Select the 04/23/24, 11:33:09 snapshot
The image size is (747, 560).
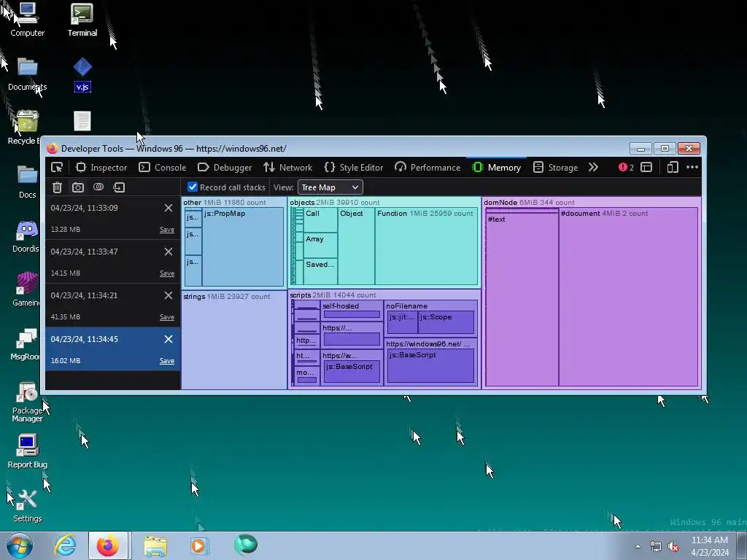pos(113,218)
